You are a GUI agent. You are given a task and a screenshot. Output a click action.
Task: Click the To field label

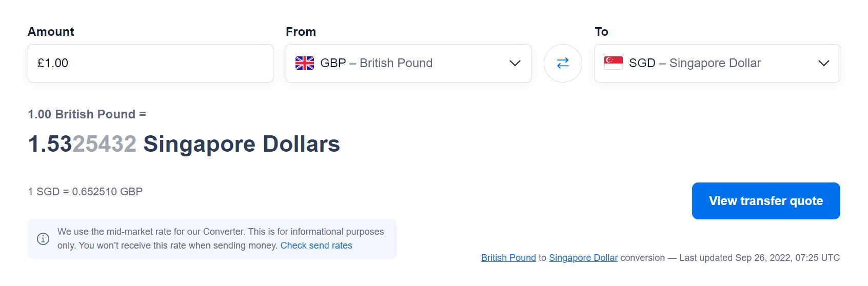click(601, 32)
